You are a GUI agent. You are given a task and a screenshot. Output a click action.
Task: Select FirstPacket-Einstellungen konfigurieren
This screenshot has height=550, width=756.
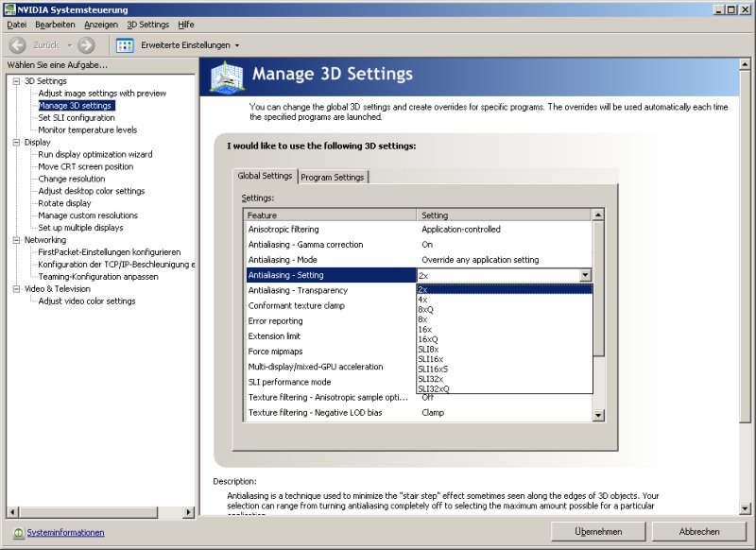pos(109,252)
